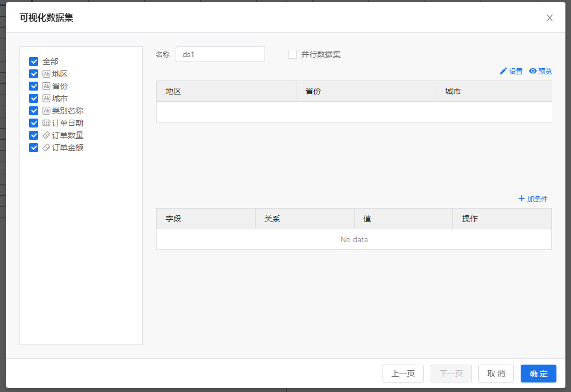Click the 并行数据集 label text
This screenshot has width=571, height=392.
coord(321,54)
